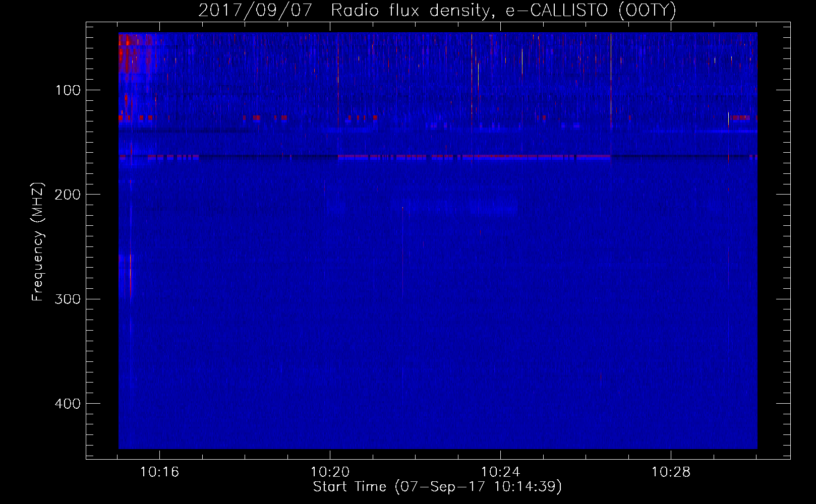
Task: Click the 10:16 time tick label
Action: pyautogui.click(x=159, y=472)
